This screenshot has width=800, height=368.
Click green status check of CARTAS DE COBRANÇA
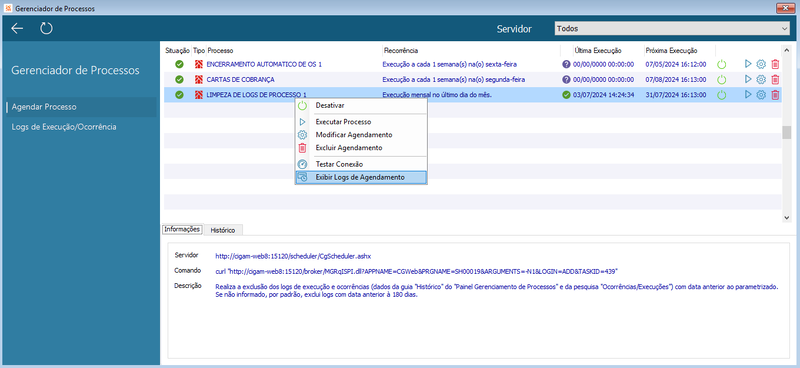[x=179, y=80]
